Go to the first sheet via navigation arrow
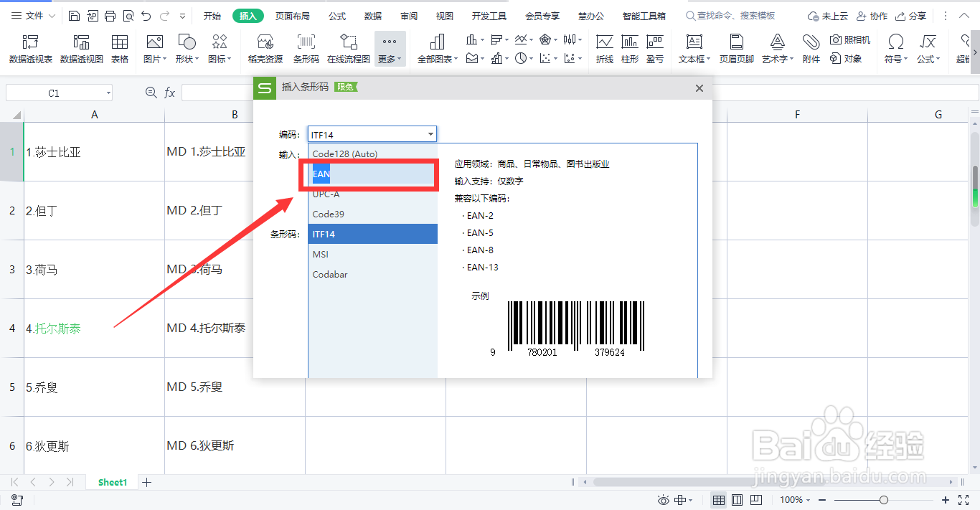 (x=15, y=482)
